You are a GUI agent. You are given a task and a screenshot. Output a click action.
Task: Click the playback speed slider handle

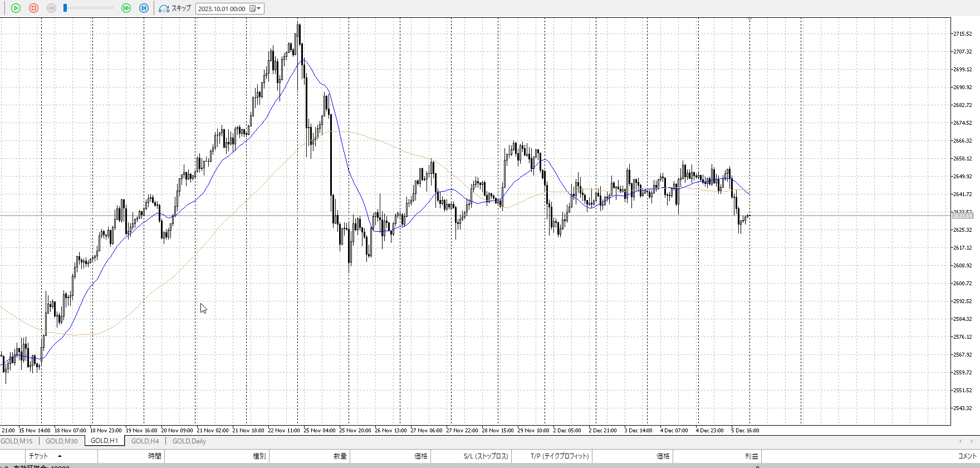click(x=65, y=8)
